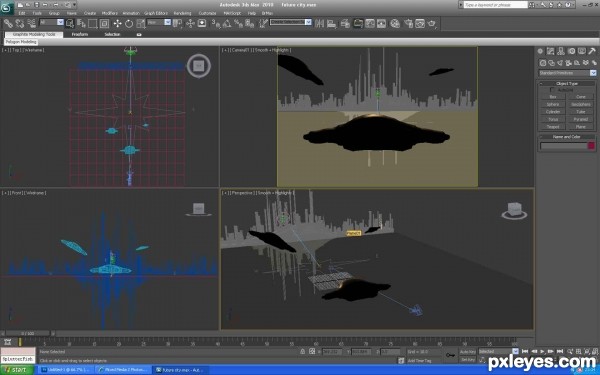600x375 pixels.
Task: Open the Manage Layers dialog
Action: (x=346, y=24)
